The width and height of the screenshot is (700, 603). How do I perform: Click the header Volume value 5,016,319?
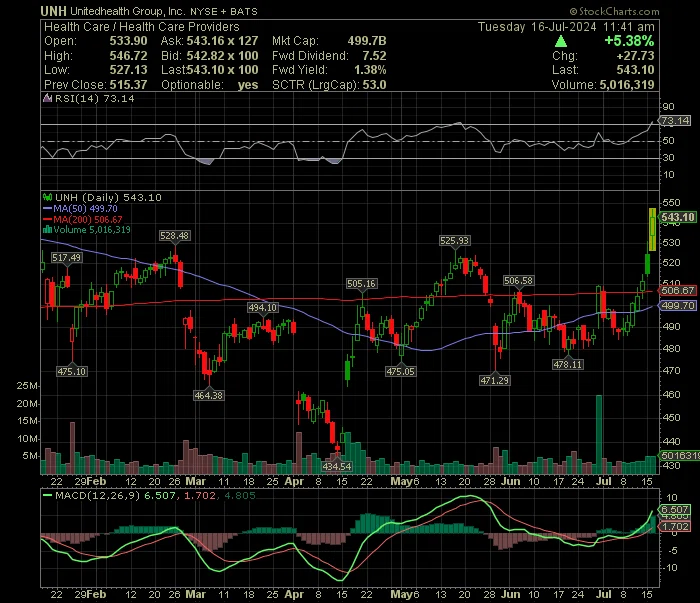click(627, 85)
